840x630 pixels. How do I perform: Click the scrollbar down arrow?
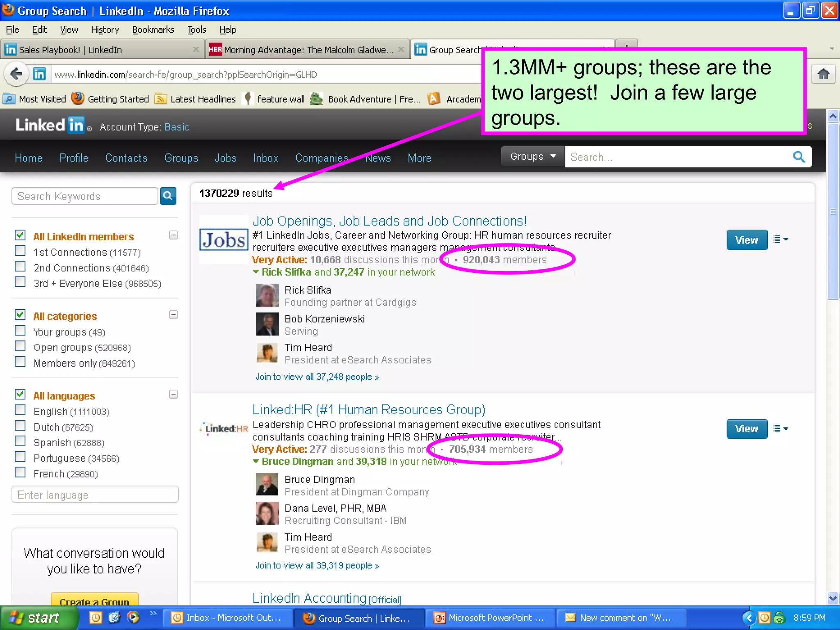(833, 598)
